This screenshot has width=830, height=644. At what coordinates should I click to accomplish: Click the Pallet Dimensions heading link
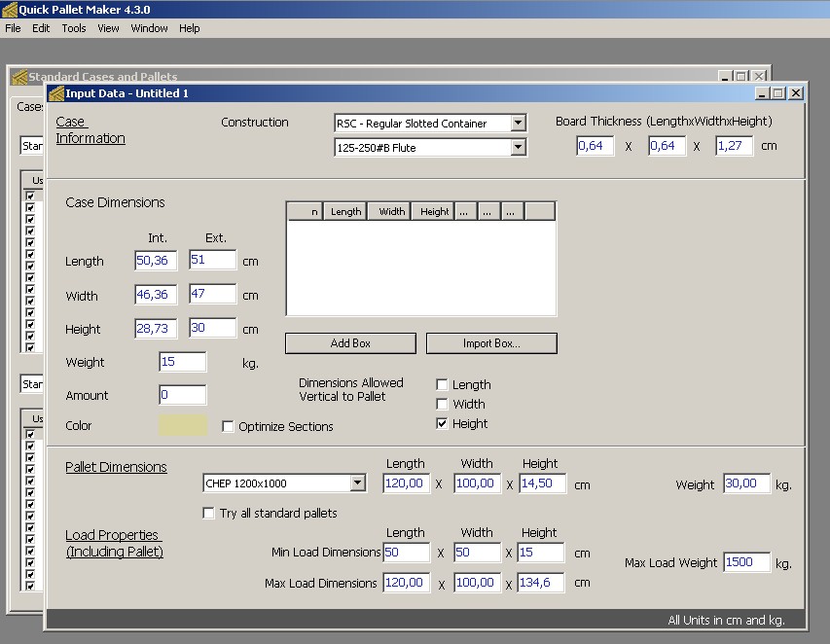click(x=116, y=467)
